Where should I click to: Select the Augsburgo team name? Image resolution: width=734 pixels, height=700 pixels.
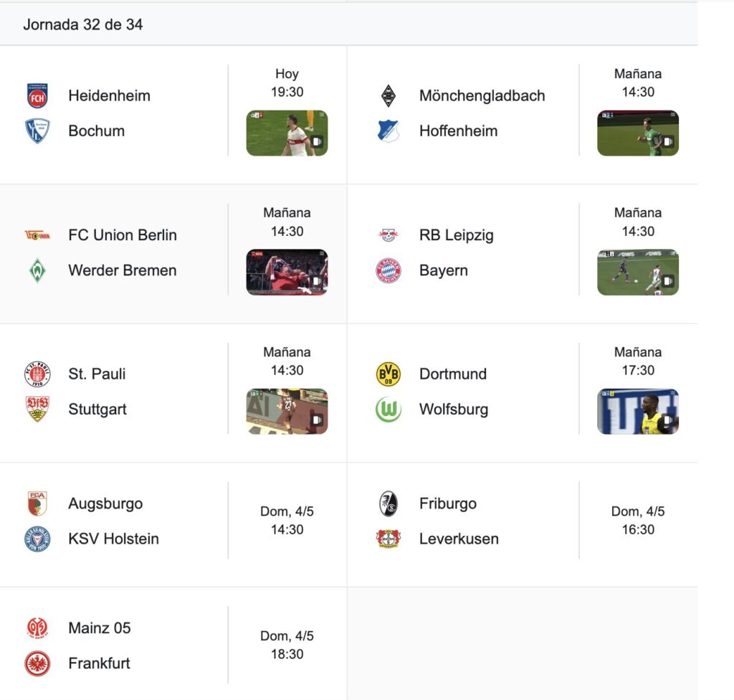point(105,503)
